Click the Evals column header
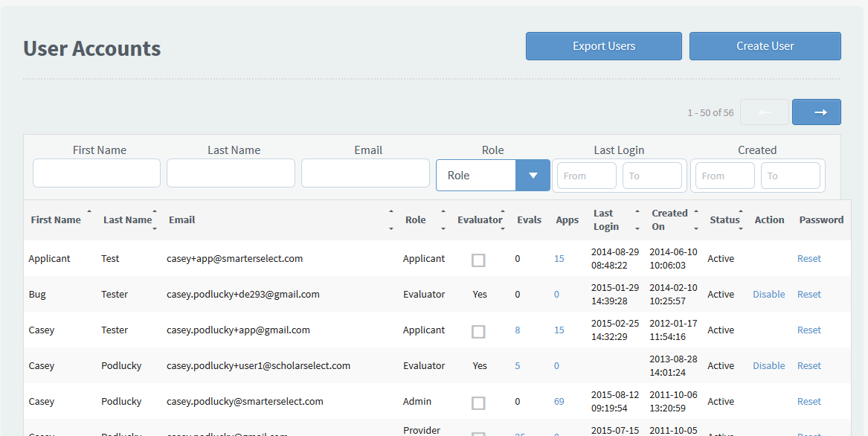 (530, 219)
